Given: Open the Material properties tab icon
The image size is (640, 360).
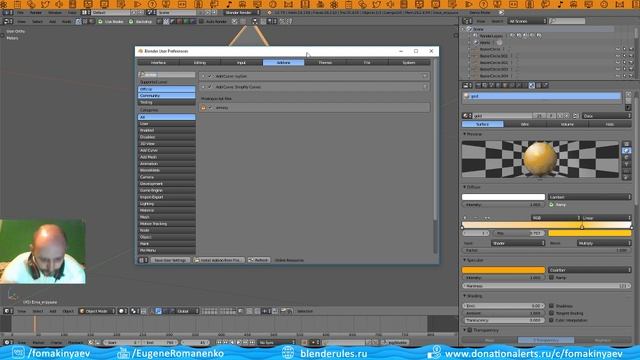Looking at the screenshot, I should pyautogui.click(x=532, y=85).
